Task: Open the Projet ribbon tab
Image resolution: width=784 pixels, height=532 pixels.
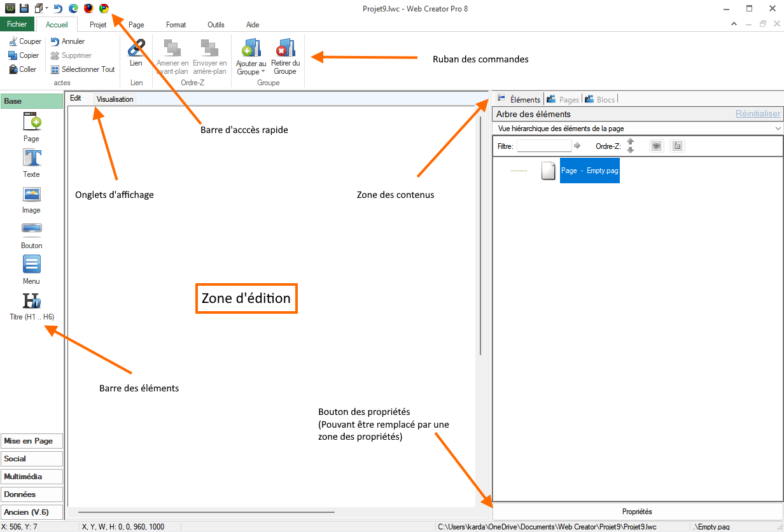Action: coord(98,25)
